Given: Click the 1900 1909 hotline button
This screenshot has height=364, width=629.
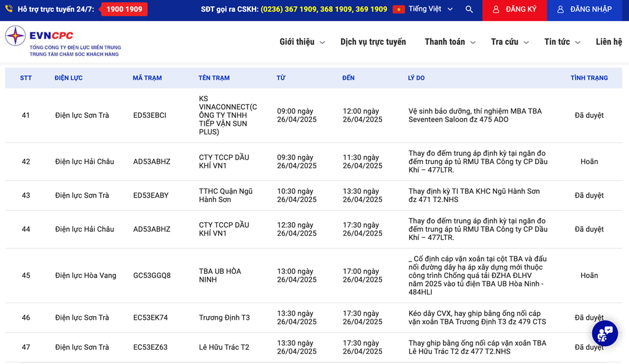Looking at the screenshot, I should click(124, 9).
